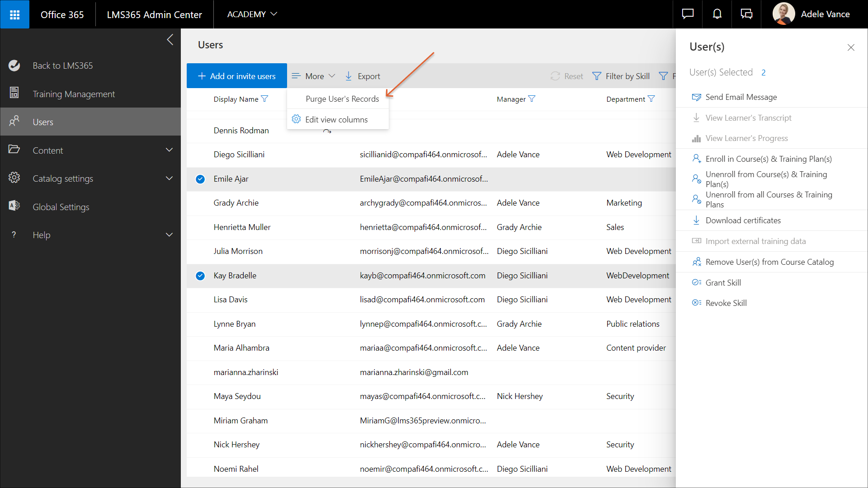Viewport: 868px width, 488px height.
Task: Click the Display Name filter funnel icon
Action: point(265,99)
